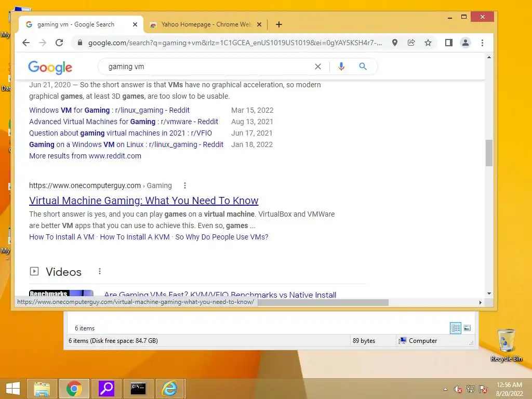Open Windows VM for Gaming Reddit link
Image resolution: width=532 pixels, height=399 pixels.
pyautogui.click(x=109, y=110)
